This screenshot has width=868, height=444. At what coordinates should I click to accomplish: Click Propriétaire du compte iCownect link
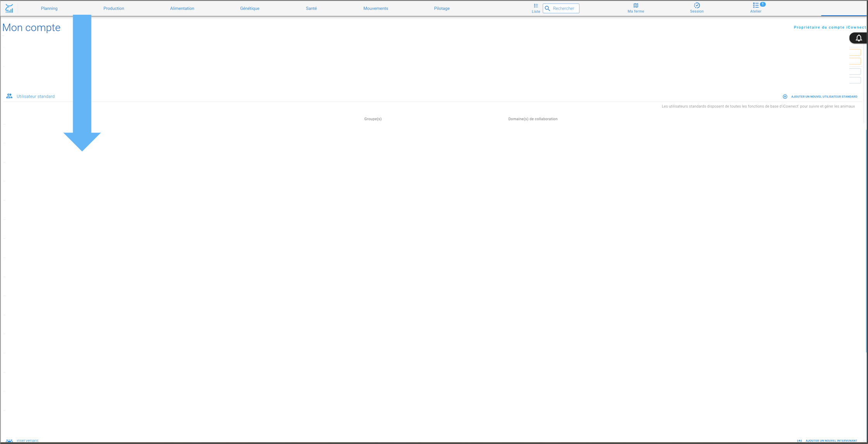coord(830,28)
